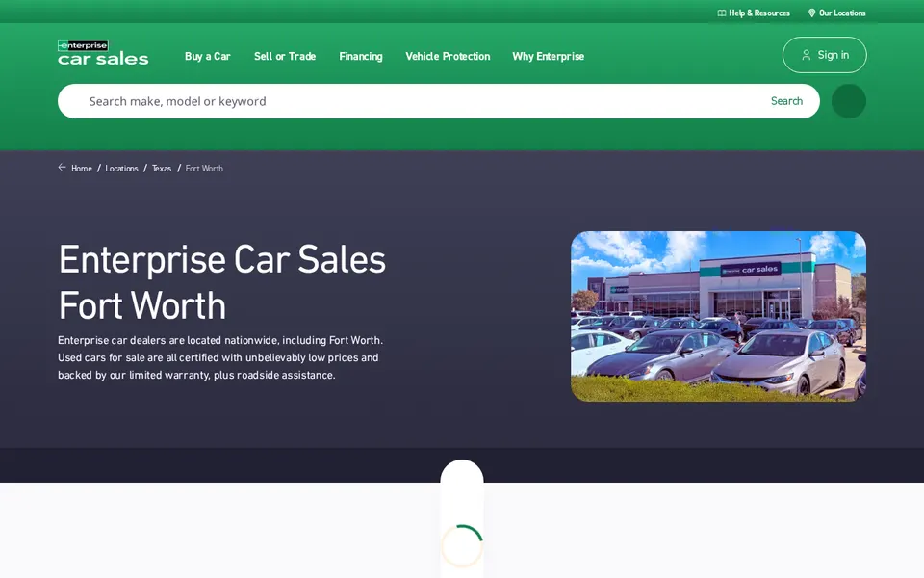Click the round dark green button beside search
924x578 pixels.
849,101
